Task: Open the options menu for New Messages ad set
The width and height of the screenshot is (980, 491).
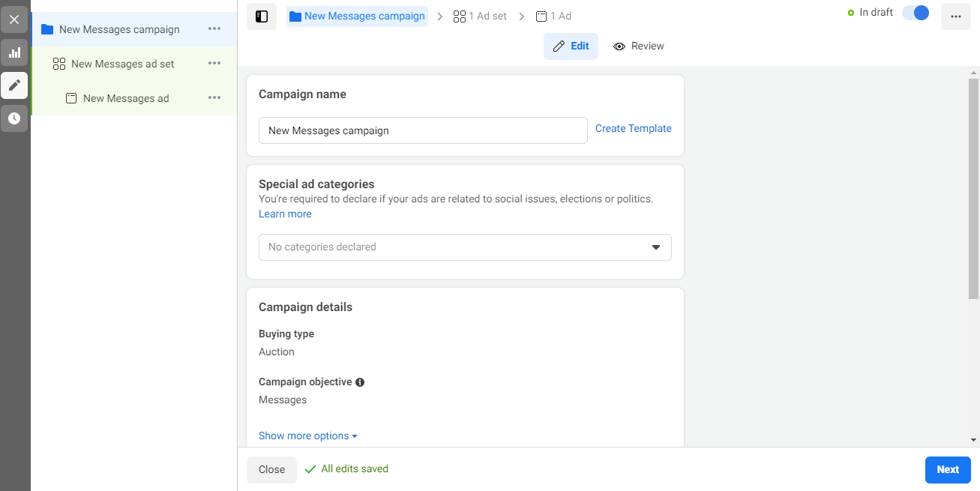Action: (x=214, y=63)
